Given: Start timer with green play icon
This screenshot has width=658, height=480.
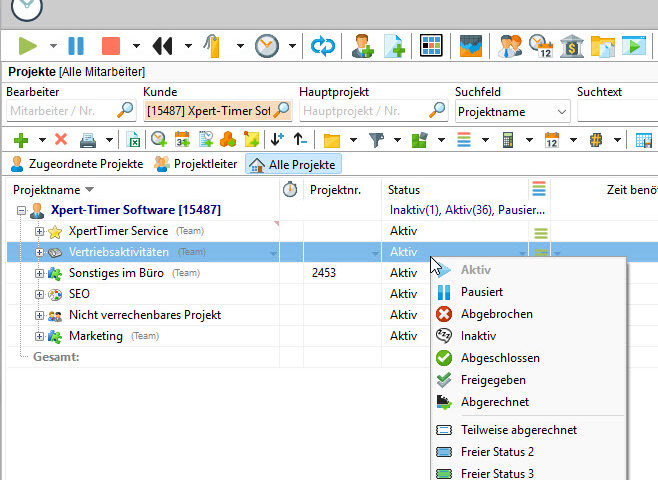Looking at the screenshot, I should [28, 45].
